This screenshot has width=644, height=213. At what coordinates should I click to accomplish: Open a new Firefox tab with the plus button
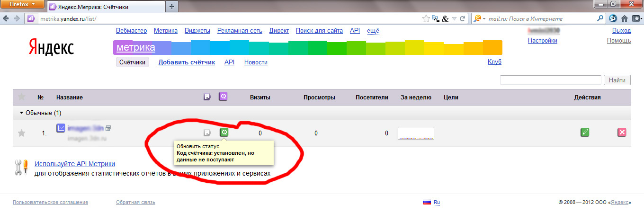(171, 7)
